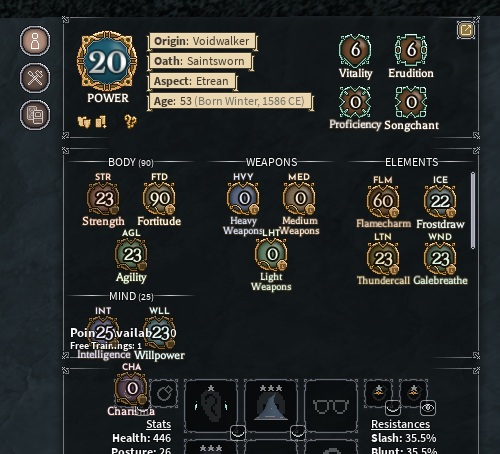Click the golden question marks icon

(130, 122)
